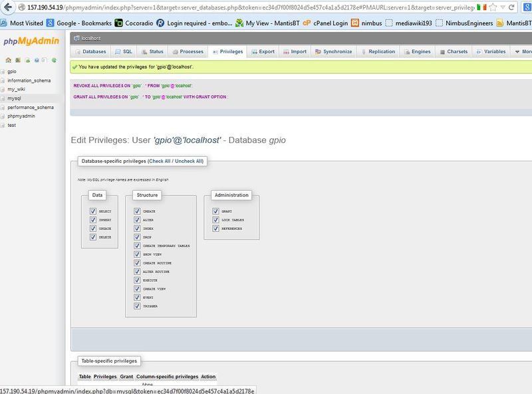Uncheck the CREATE VIEW checkbox
This screenshot has height=394, width=532.
(137, 288)
